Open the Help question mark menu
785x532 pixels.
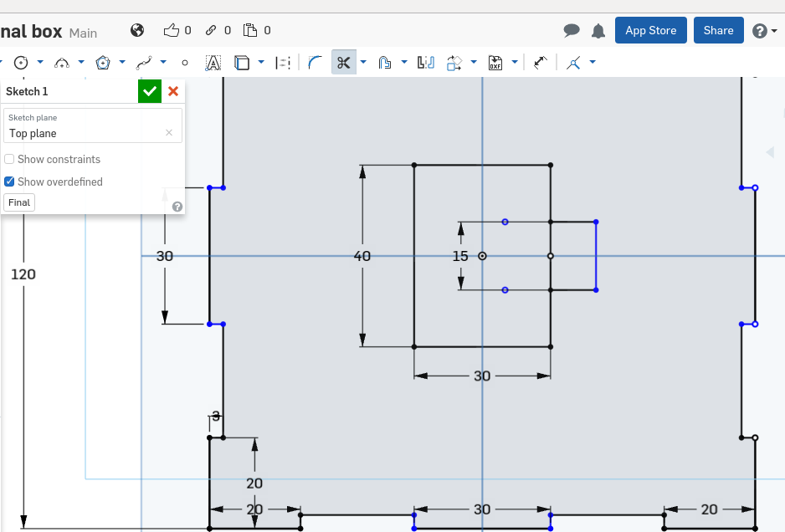click(759, 31)
